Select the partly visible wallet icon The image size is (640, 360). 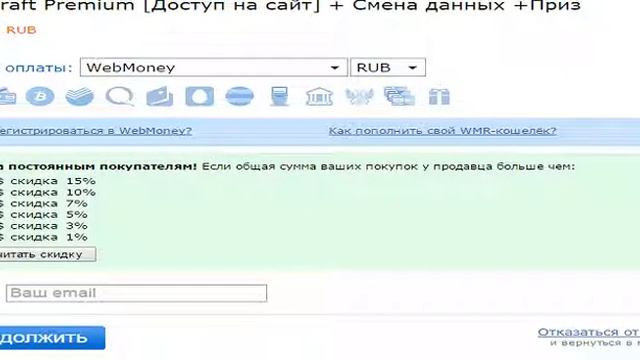coord(7,97)
